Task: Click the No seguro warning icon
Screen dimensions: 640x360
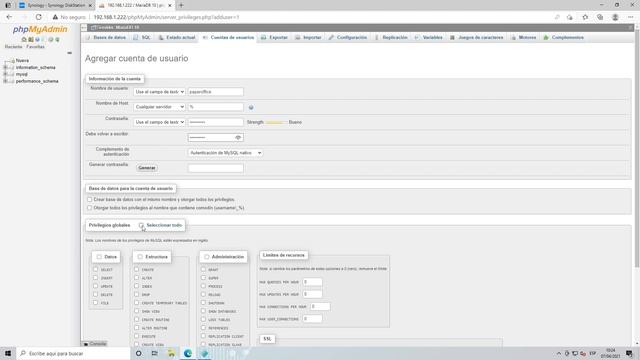Action: pyautogui.click(x=55, y=17)
